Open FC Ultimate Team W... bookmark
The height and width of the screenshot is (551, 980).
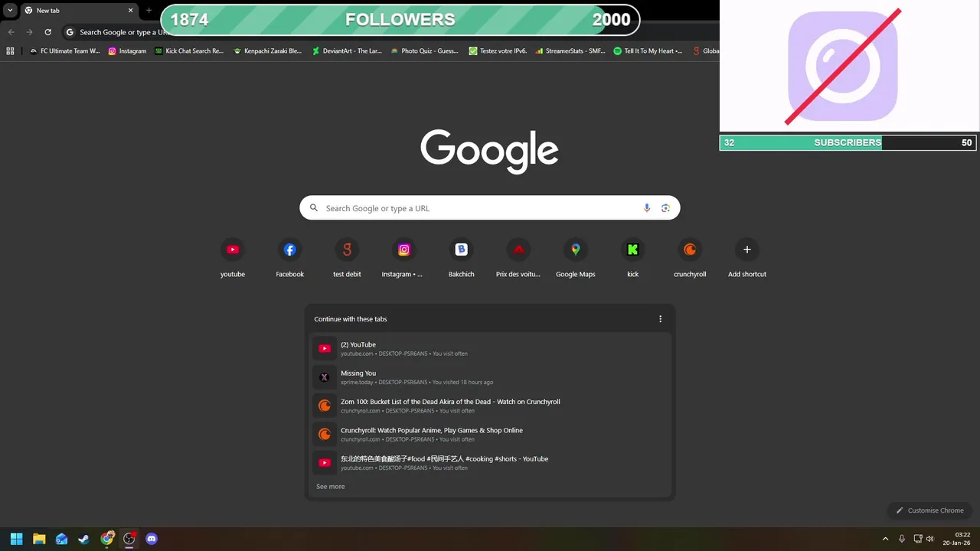tap(65, 51)
